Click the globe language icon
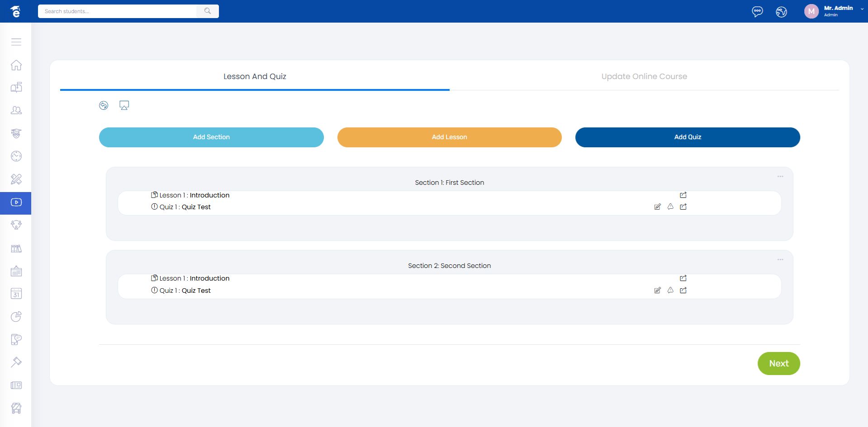Screen dimensions: 868x427 (x=781, y=12)
